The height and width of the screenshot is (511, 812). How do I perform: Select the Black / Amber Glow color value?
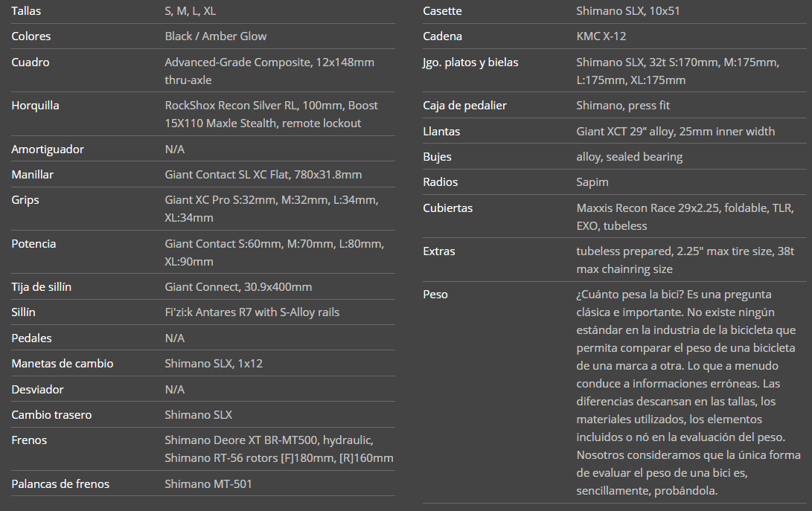[215, 36]
